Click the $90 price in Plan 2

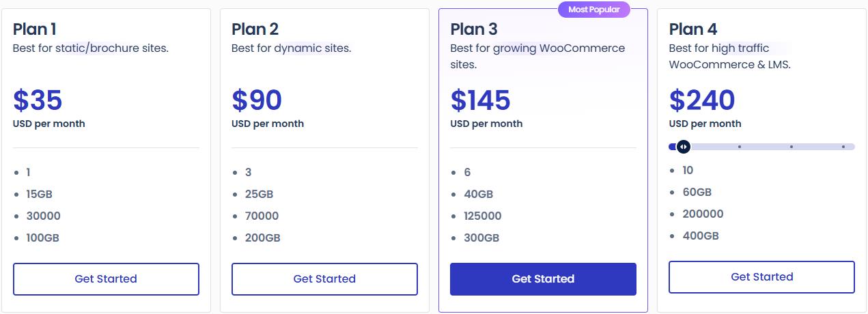click(257, 100)
